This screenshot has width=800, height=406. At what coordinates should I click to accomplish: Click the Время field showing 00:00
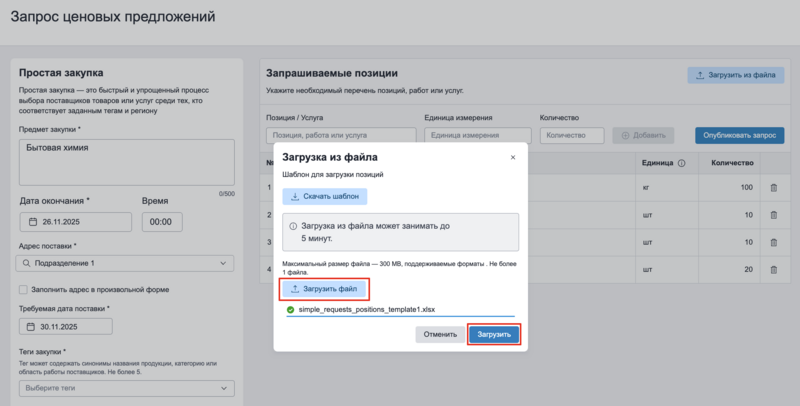[x=162, y=222]
